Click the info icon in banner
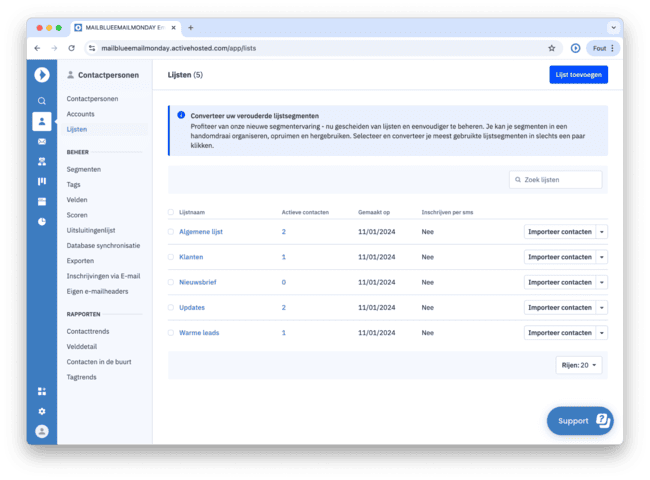650x480 pixels. pyautogui.click(x=181, y=115)
